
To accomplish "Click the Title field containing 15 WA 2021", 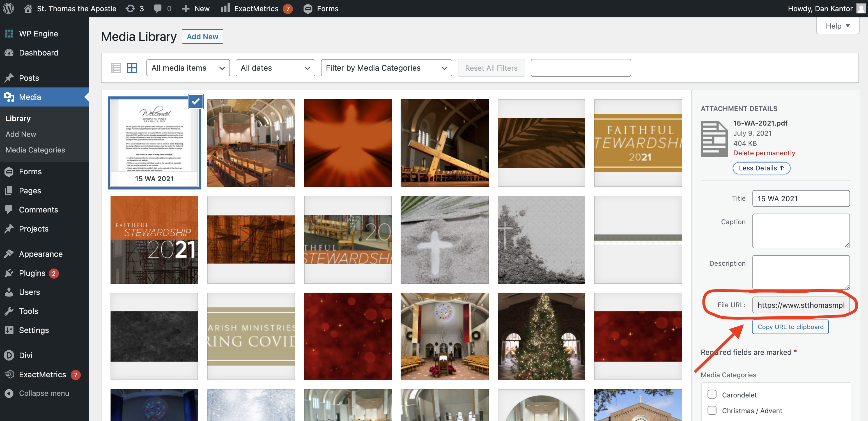I will pyautogui.click(x=801, y=198).
